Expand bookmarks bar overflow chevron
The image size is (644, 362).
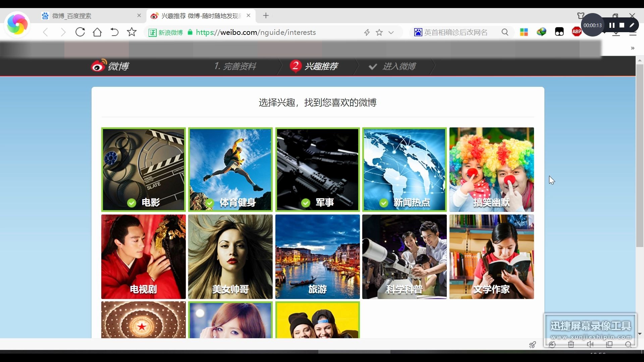[633, 48]
